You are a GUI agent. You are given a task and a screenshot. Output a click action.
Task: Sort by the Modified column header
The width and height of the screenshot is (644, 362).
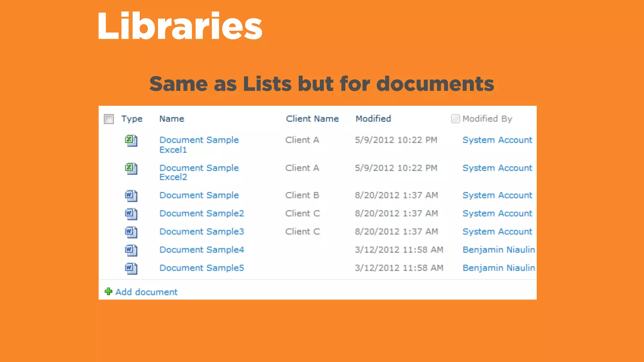373,119
